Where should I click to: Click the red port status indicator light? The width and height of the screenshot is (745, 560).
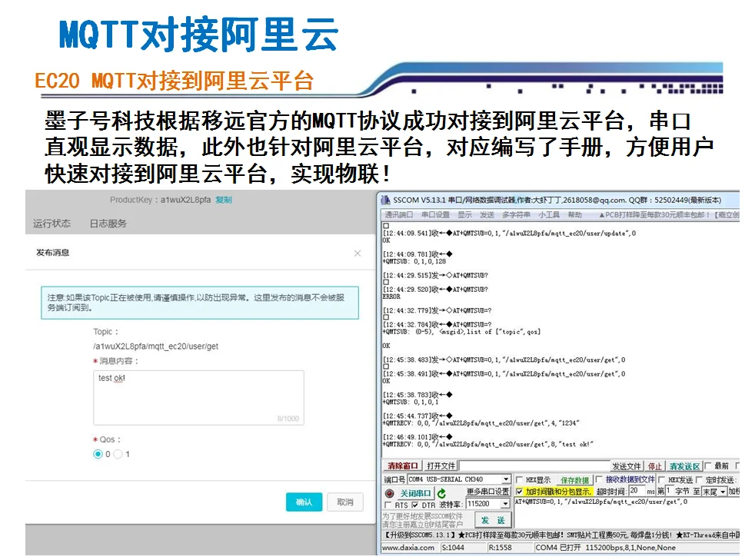[x=390, y=493]
